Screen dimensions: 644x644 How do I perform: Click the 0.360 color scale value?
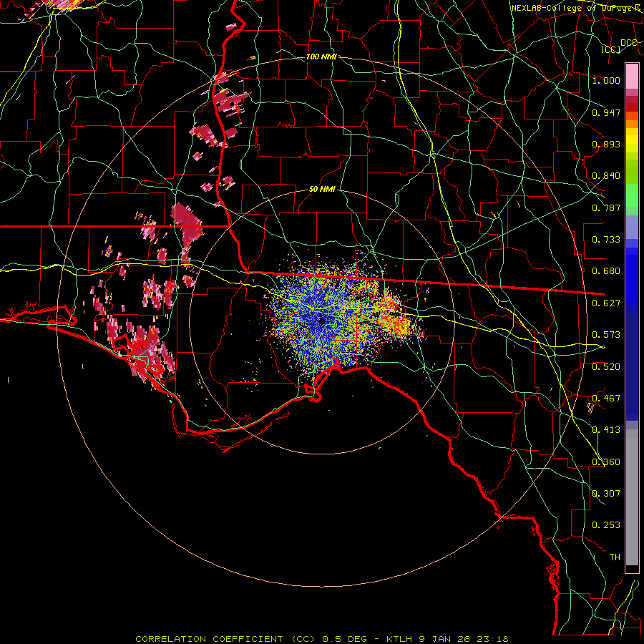[x=606, y=462]
